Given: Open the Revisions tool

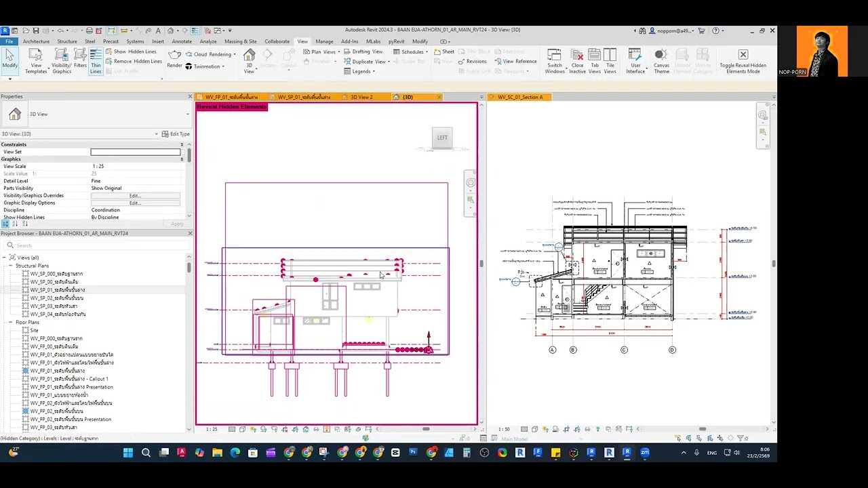Looking at the screenshot, I should click(x=472, y=61).
